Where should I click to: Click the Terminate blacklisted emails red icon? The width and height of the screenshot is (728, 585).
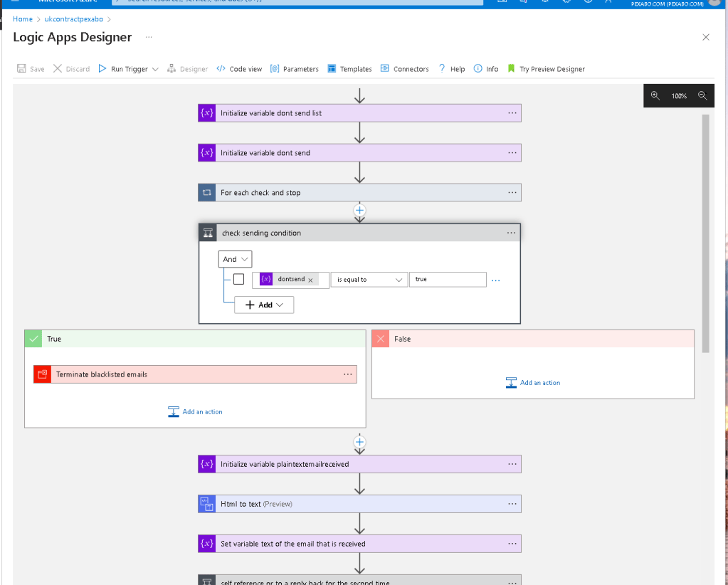[42, 374]
